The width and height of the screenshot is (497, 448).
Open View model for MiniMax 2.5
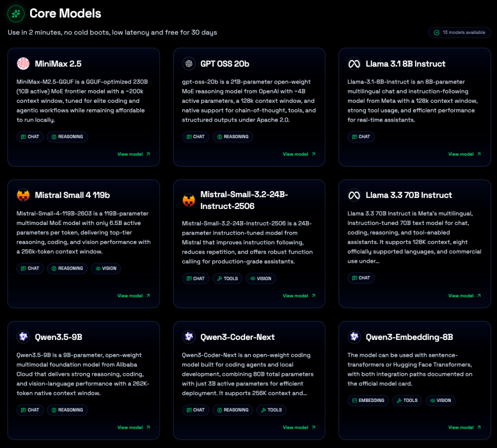[131, 154]
